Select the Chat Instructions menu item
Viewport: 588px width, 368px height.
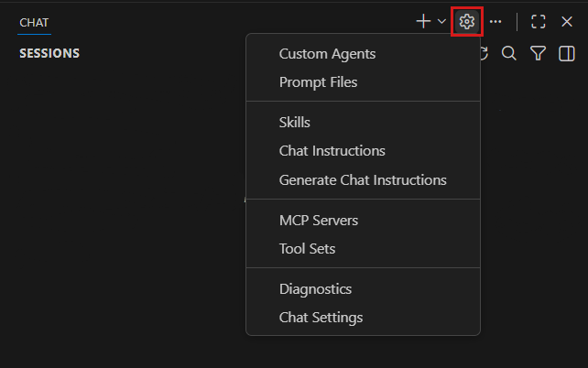(x=332, y=151)
